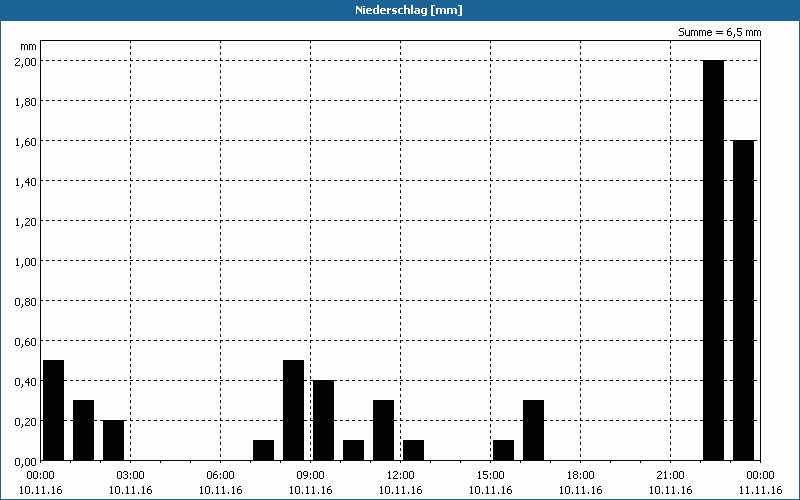Click the 03:00 time label
Image resolution: width=800 pixels, height=500 pixels.
pyautogui.click(x=131, y=476)
